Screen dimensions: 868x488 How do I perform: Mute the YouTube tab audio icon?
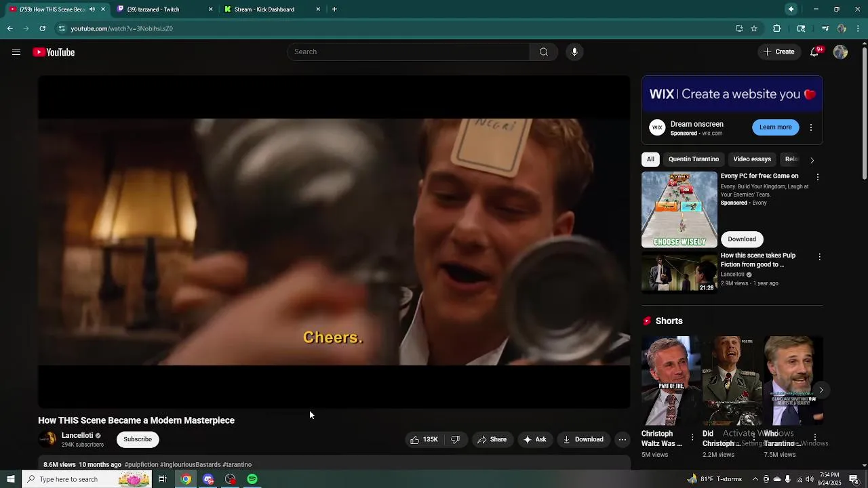tap(92, 9)
